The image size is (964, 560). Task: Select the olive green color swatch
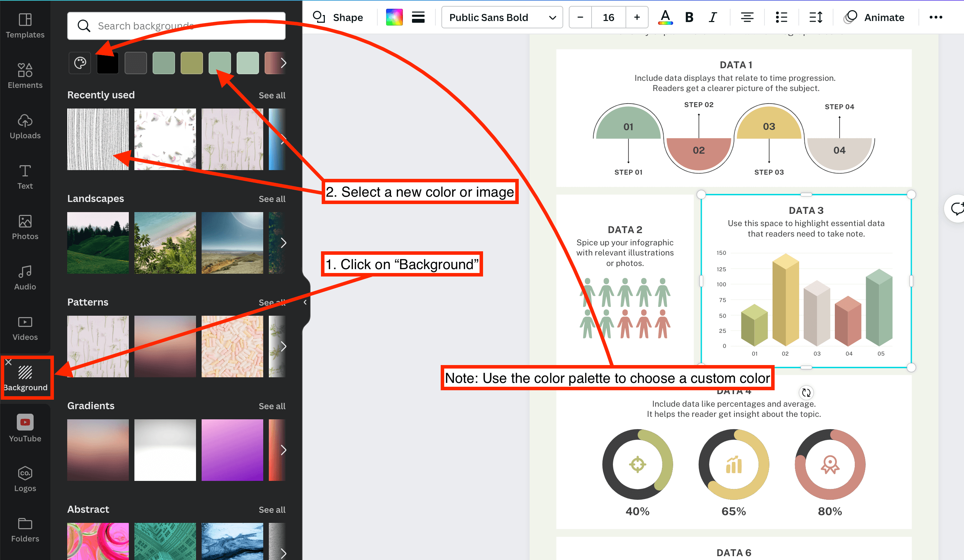click(192, 63)
